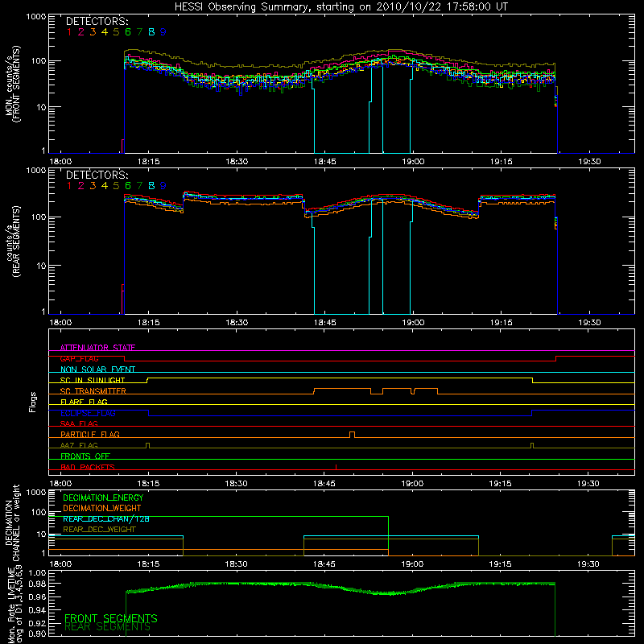Click the 100 y-axis value on the decimation plot
Viewport: 644px width, 644px height.
click(38, 513)
